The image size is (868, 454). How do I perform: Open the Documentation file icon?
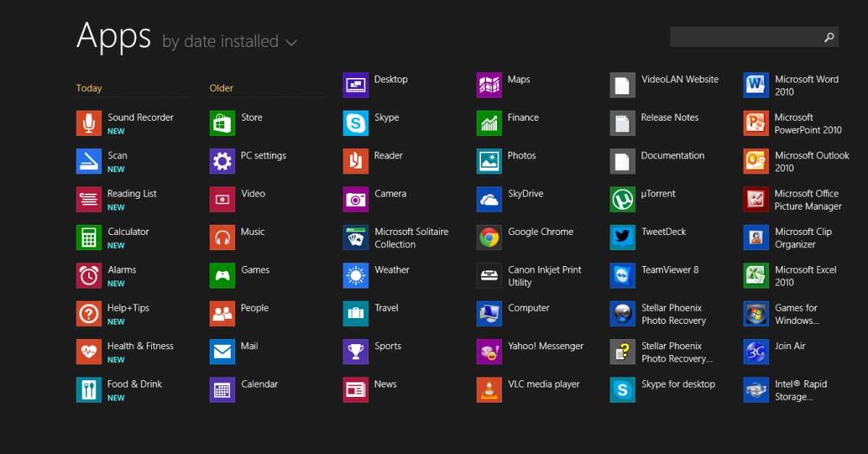click(623, 161)
